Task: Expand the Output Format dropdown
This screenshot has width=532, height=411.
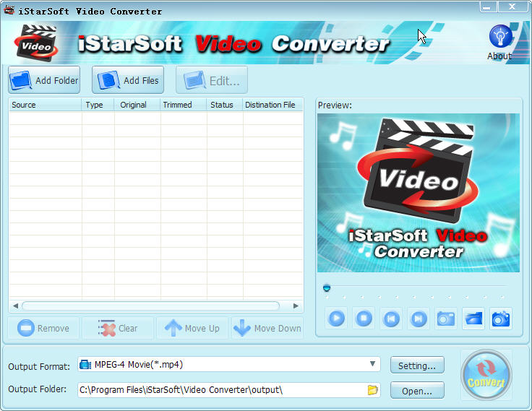Action: click(x=372, y=364)
